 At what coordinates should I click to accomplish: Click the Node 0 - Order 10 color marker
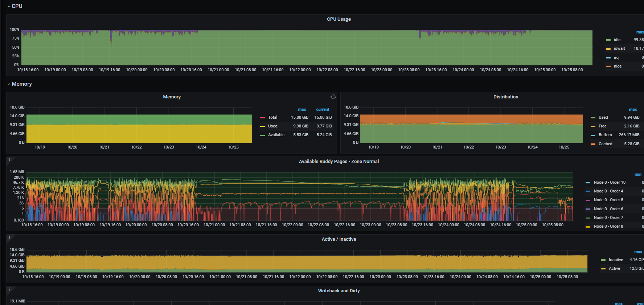pos(588,183)
